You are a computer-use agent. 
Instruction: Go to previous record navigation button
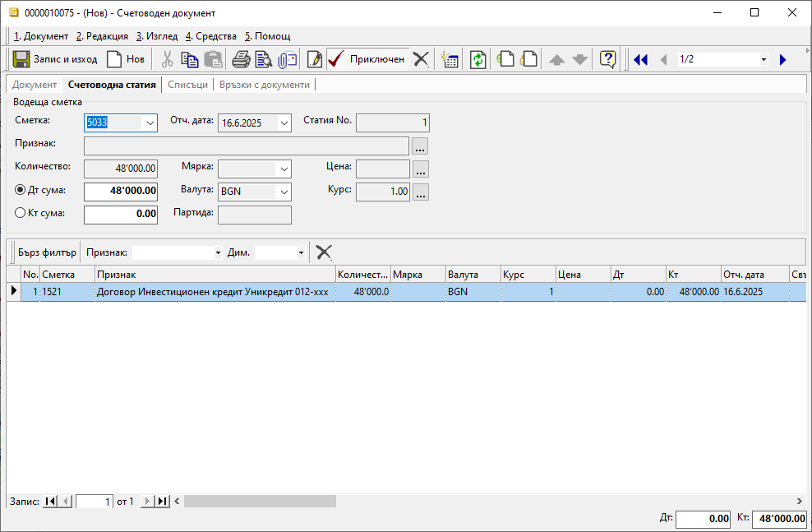[x=65, y=501]
